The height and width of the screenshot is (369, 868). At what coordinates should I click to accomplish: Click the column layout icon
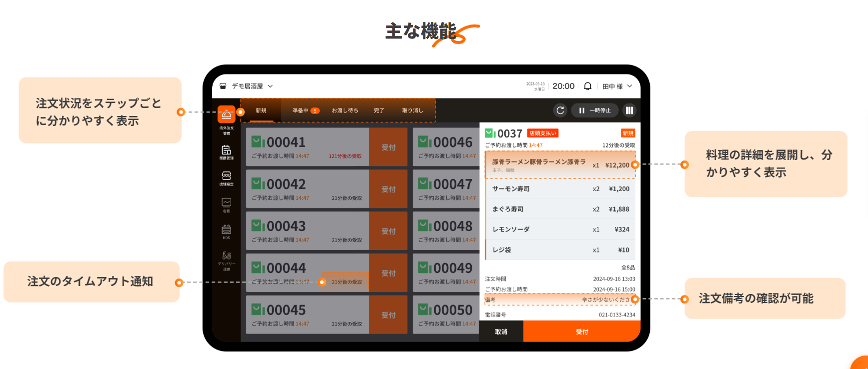629,110
